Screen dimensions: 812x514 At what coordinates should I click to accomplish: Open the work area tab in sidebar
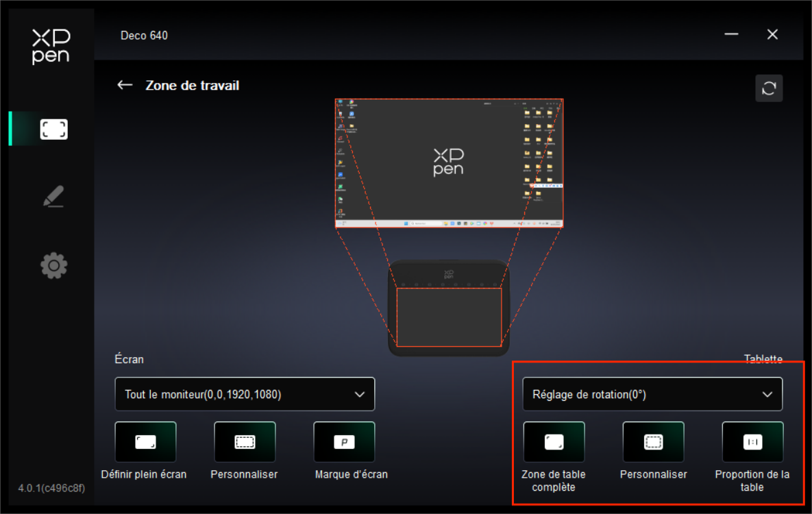53,129
